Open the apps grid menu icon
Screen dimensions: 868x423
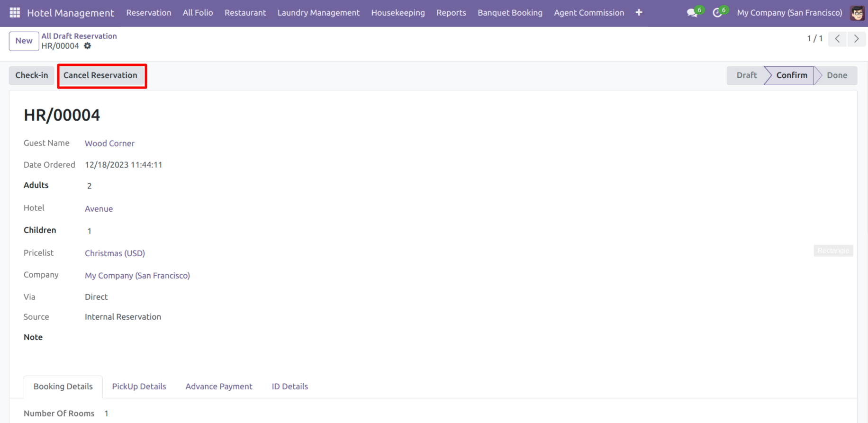click(15, 13)
